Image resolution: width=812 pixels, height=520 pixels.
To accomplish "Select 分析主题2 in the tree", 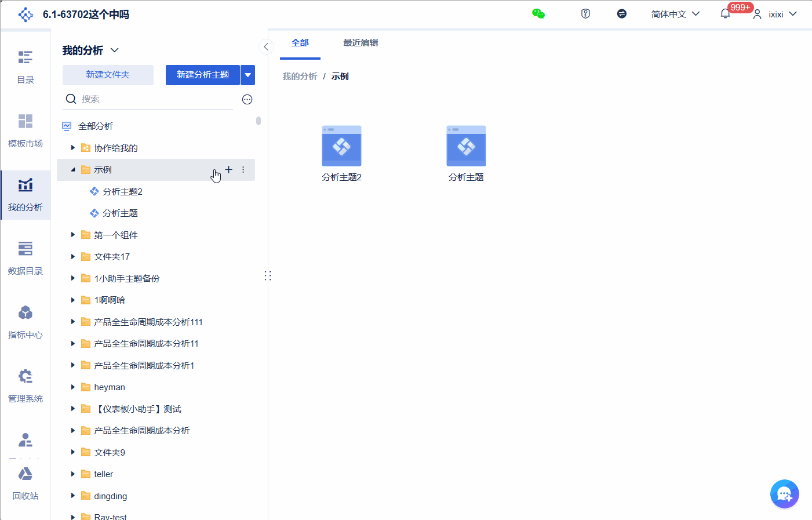I will [x=122, y=191].
